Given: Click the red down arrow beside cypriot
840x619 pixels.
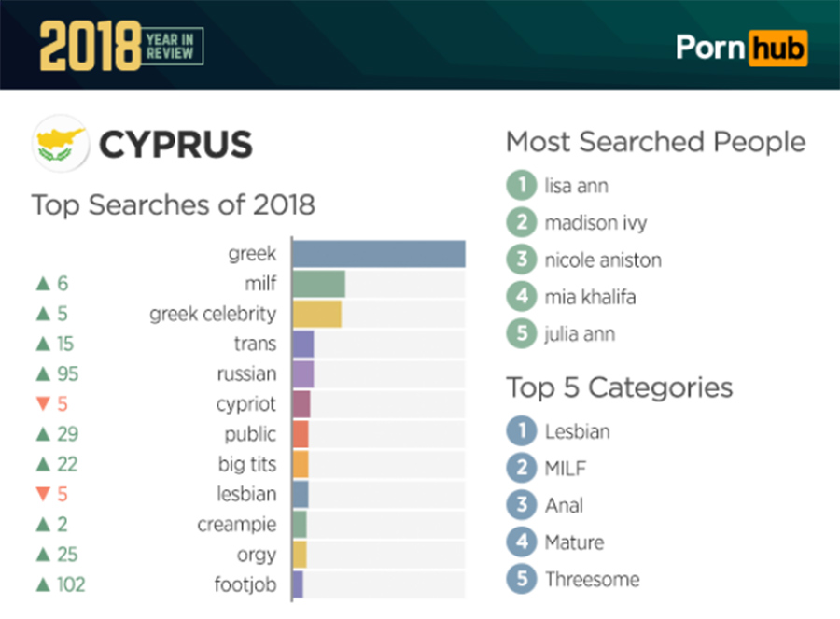Looking at the screenshot, I should tap(43, 403).
